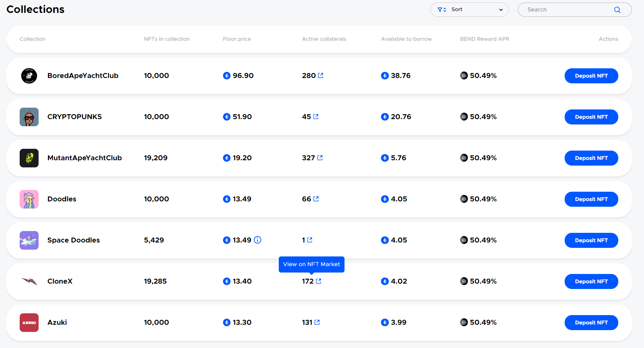644x348 pixels.
Task: Open CRYPTOPUNKS collaterals external link icon
Action: tap(316, 117)
